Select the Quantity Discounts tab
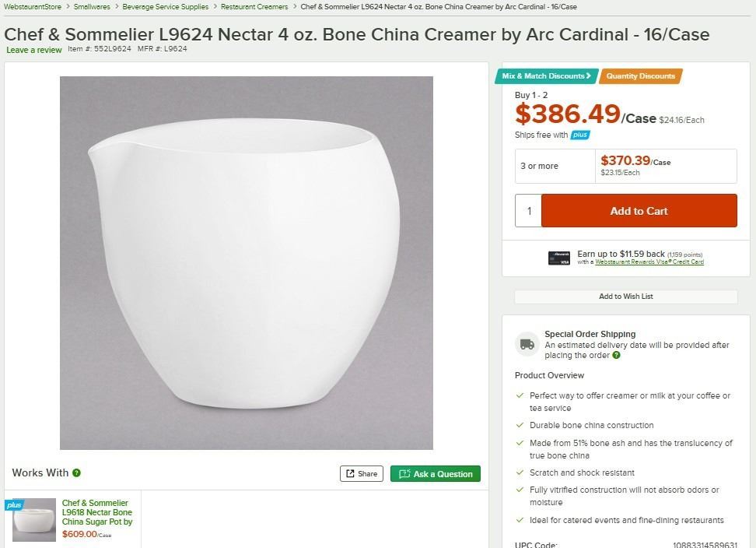Viewport: 756px width, 548px height. pyautogui.click(x=640, y=76)
